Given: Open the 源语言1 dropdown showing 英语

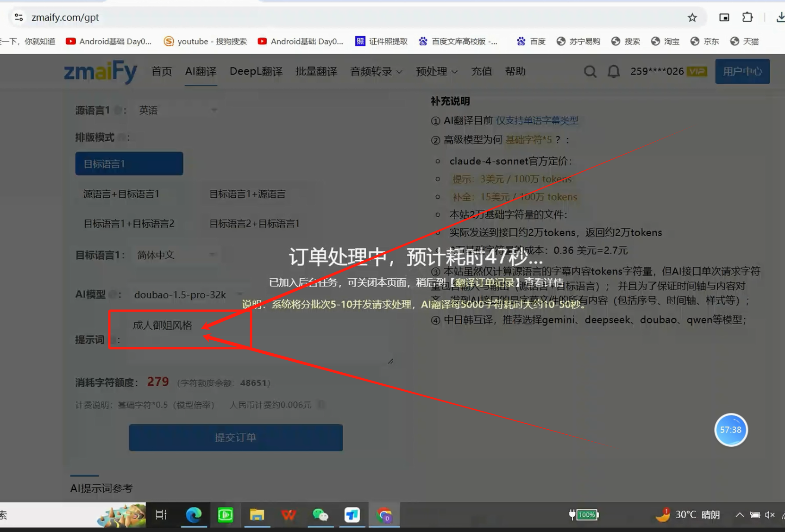Looking at the screenshot, I should point(177,110).
